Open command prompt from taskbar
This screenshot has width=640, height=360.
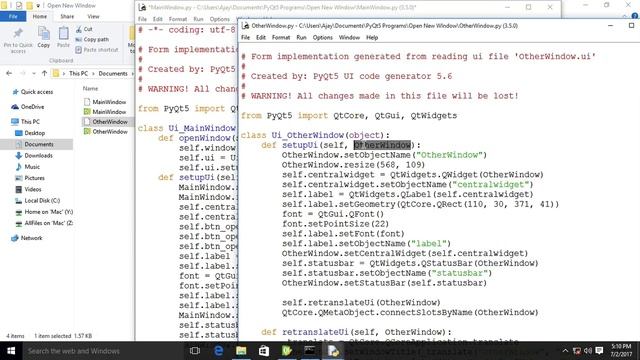tap(310, 351)
